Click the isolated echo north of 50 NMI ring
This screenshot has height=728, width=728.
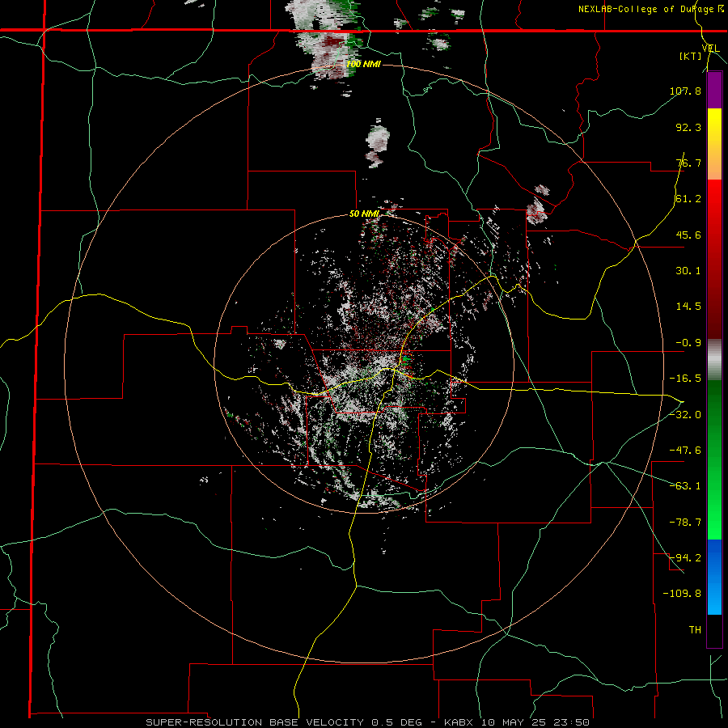(378, 145)
